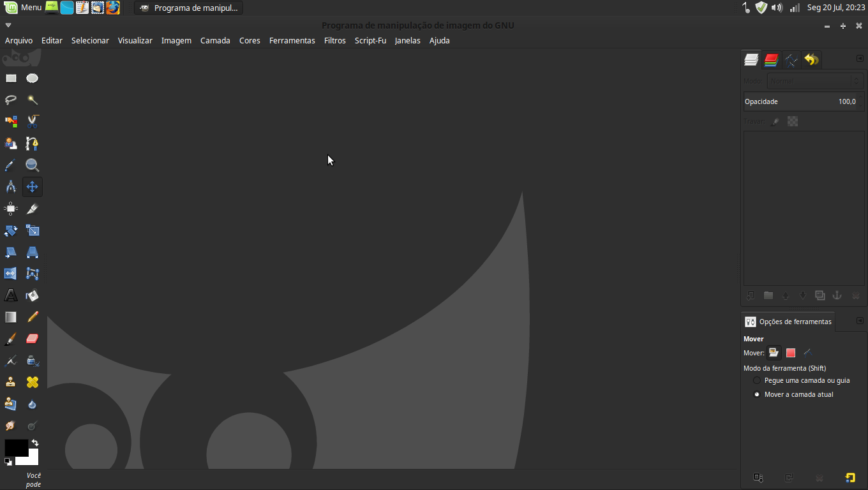Open the black foreground color swatch
The height and width of the screenshot is (490, 868).
(x=16, y=448)
